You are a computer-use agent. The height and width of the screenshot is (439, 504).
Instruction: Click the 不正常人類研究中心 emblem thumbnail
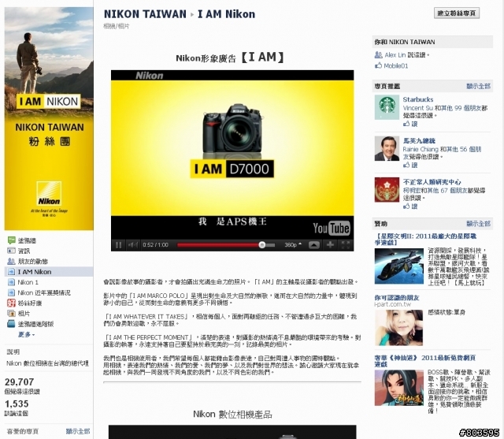tap(387, 190)
